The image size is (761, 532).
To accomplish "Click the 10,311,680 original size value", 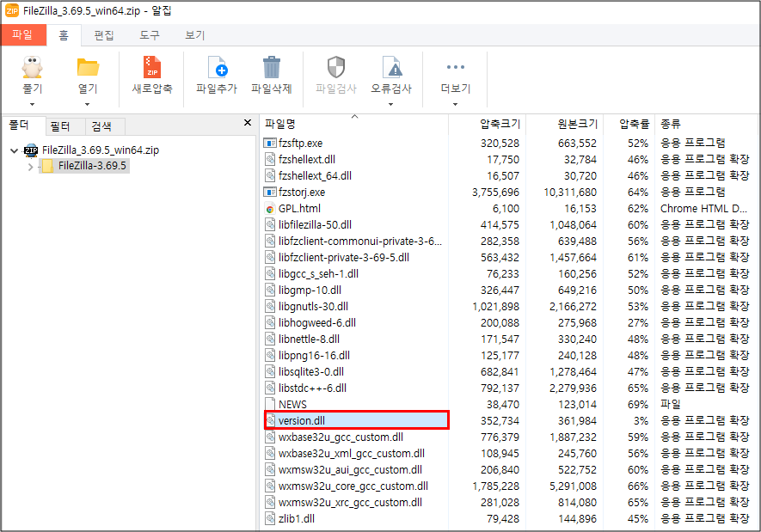I will point(570,193).
